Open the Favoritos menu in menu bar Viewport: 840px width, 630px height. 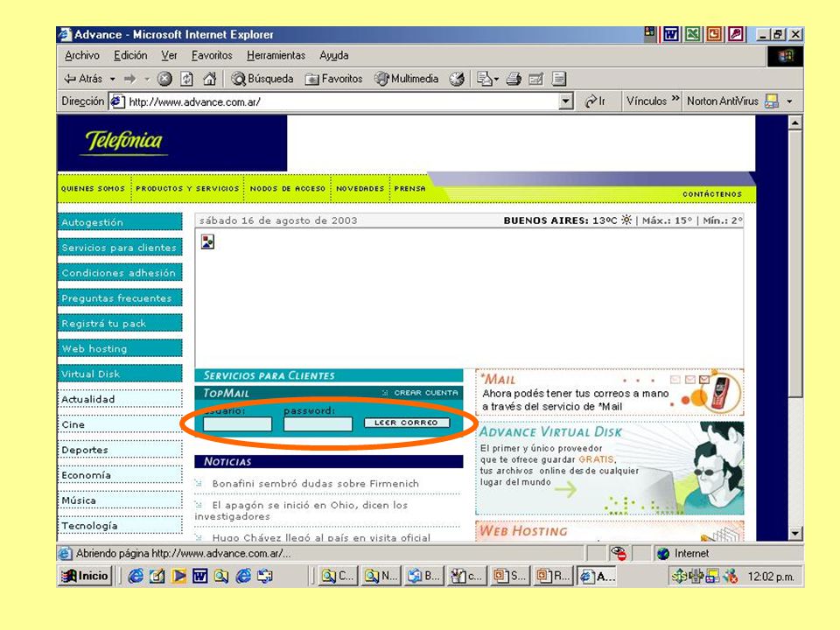tap(212, 55)
